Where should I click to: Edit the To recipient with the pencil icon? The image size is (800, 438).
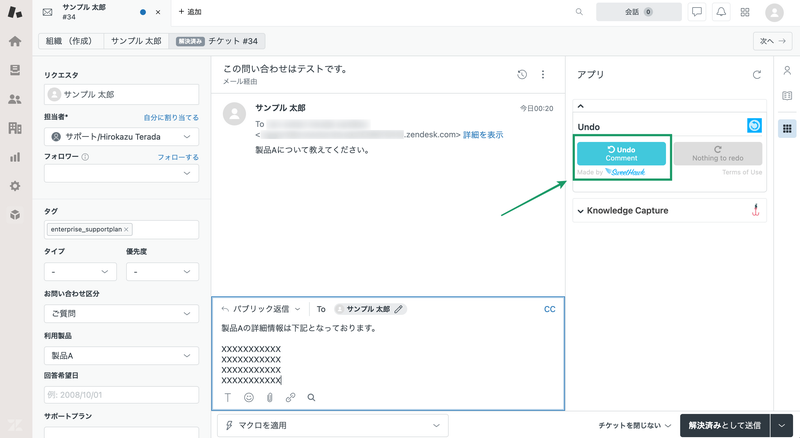pyautogui.click(x=398, y=309)
